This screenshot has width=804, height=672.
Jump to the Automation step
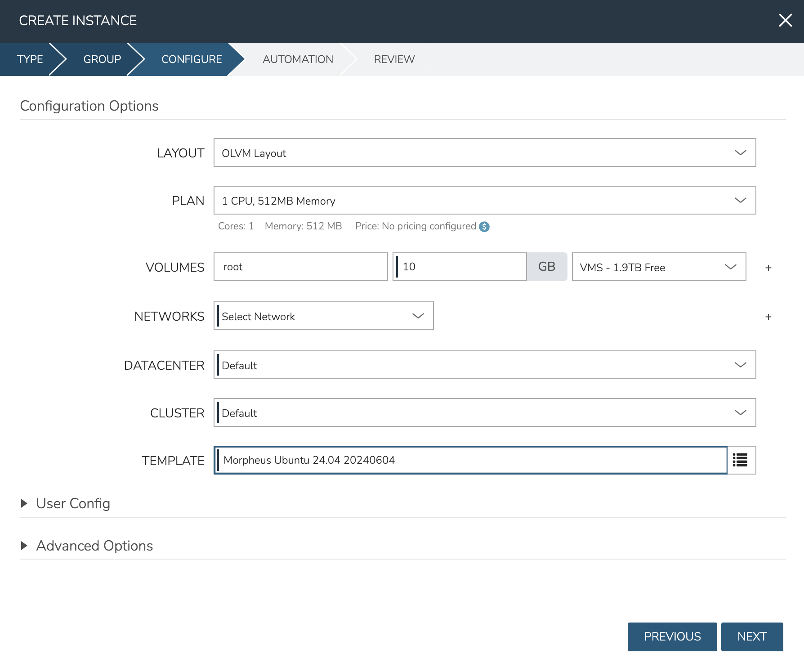(298, 59)
